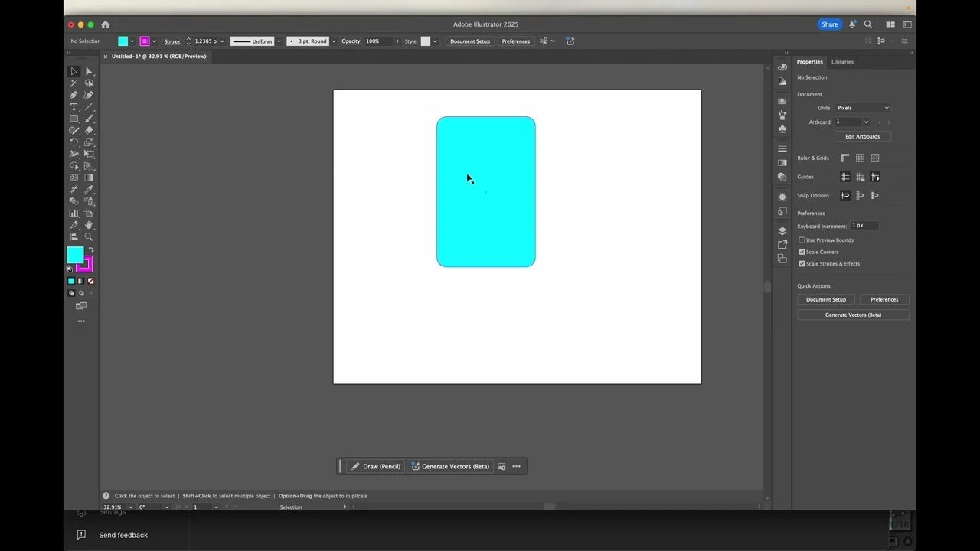The width and height of the screenshot is (980, 551).
Task: Select the Untitled-1 document tab
Action: click(x=158, y=57)
